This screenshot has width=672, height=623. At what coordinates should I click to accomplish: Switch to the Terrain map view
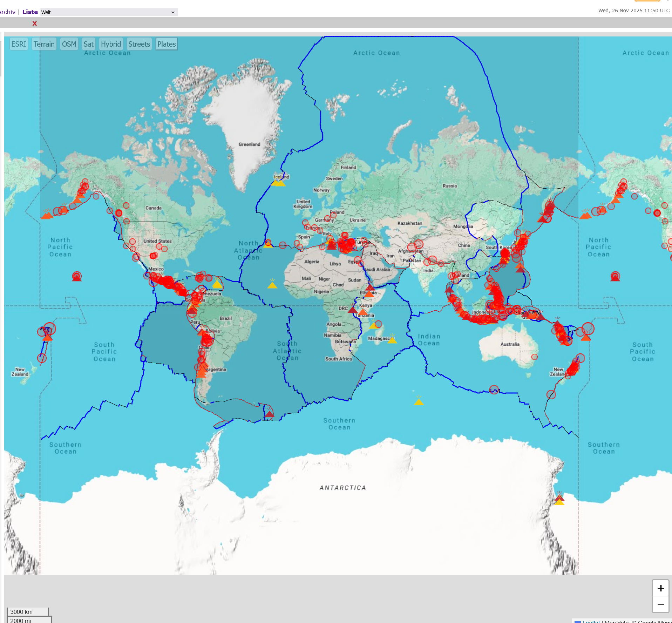coord(44,44)
